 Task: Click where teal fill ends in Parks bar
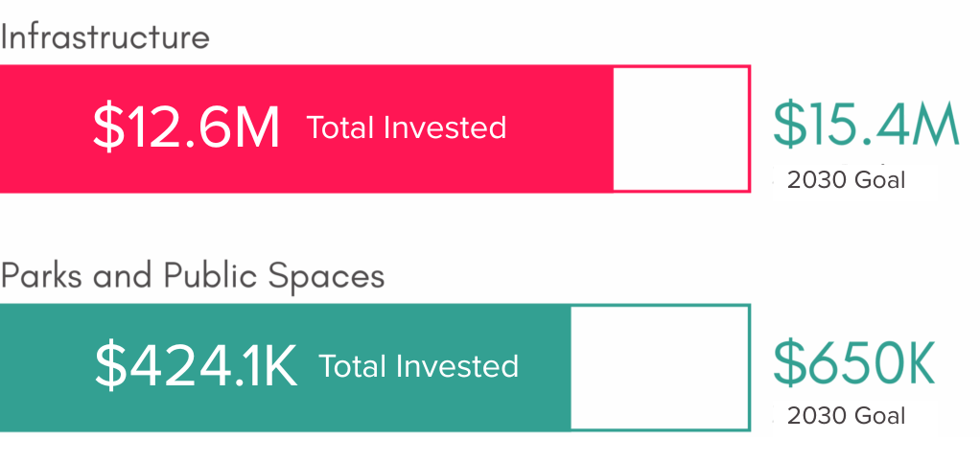(x=571, y=367)
